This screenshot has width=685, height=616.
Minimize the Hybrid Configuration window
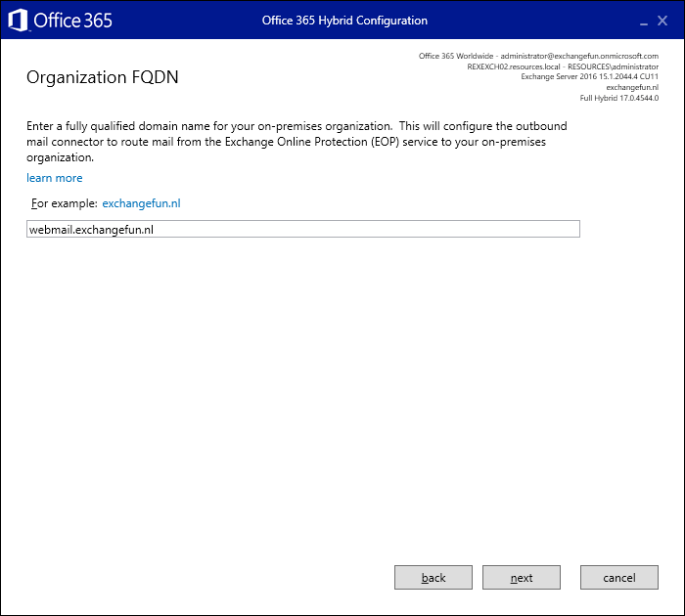[643, 21]
